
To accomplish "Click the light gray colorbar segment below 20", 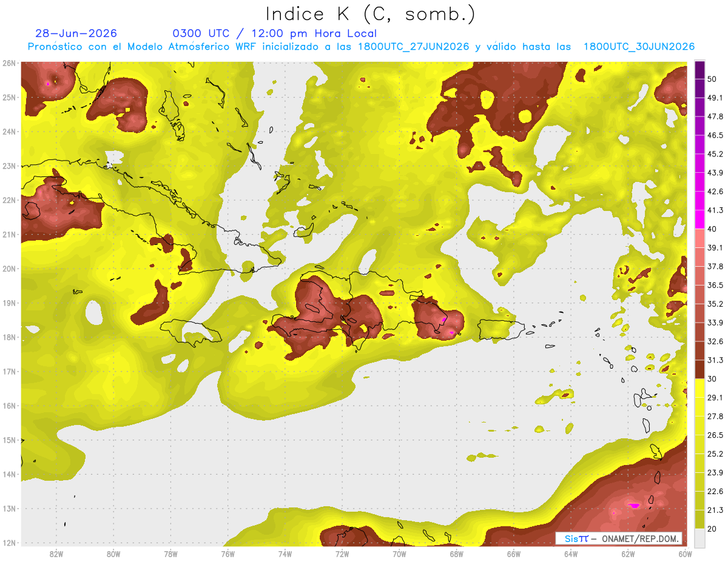I will point(700,537).
